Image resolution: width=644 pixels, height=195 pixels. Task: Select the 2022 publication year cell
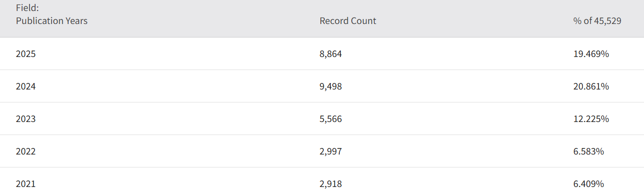pos(26,151)
